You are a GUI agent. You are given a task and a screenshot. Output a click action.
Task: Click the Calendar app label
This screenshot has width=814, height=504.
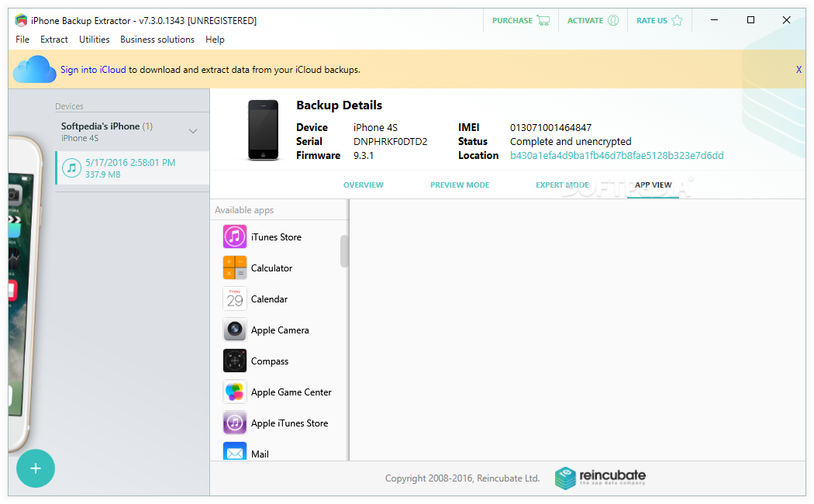pos(269,299)
